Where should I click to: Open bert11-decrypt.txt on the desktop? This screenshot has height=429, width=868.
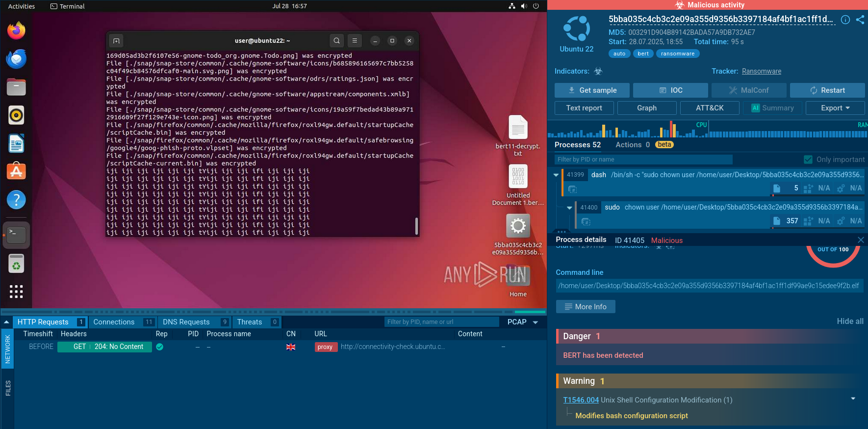pyautogui.click(x=518, y=135)
